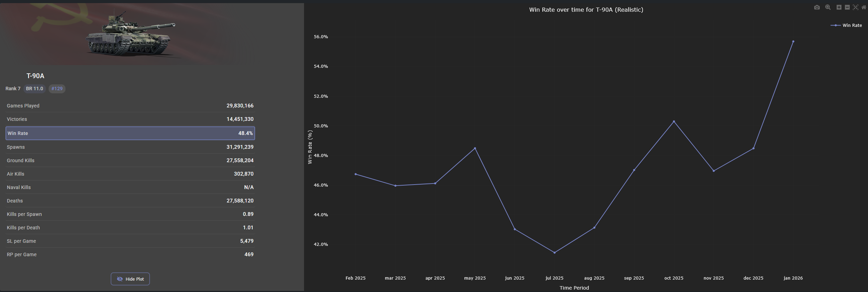This screenshot has height=292, width=868.
Task: Choose the SL per Game stat
Action: (130, 241)
